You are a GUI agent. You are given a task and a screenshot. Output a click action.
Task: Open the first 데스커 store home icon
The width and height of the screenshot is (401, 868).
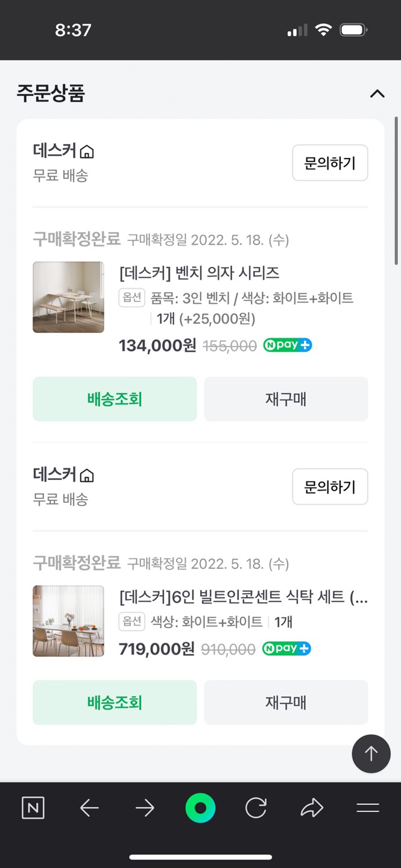87,151
